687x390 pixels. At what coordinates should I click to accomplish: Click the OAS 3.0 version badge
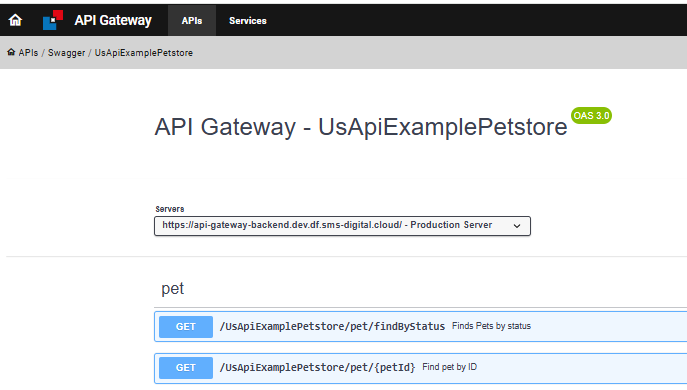(591, 116)
